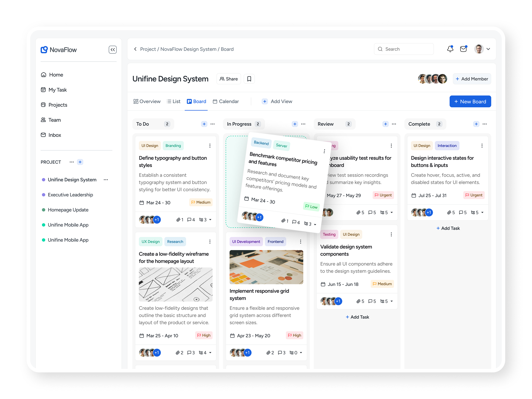Click the bookmark icon beside Share
Image resolution: width=532 pixels, height=399 pixels.
click(249, 79)
